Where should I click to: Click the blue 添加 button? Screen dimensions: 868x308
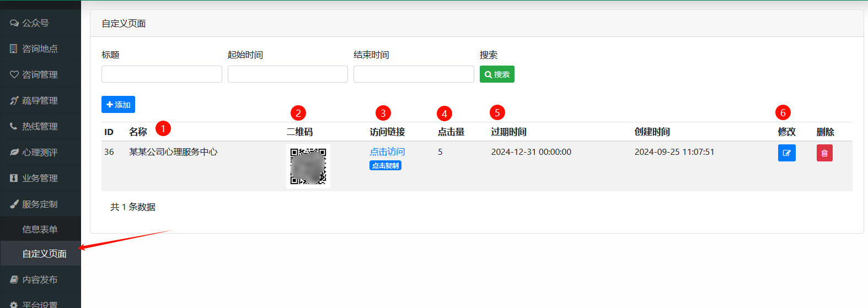pyautogui.click(x=118, y=105)
